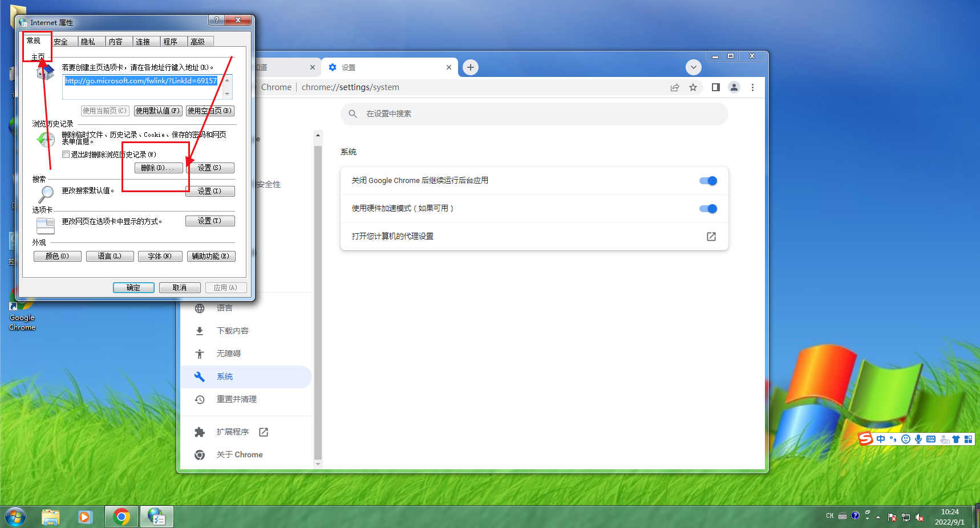The height and width of the screenshot is (528, 980).
Task: Click 设置(S) browsing history settings button
Action: pos(210,168)
